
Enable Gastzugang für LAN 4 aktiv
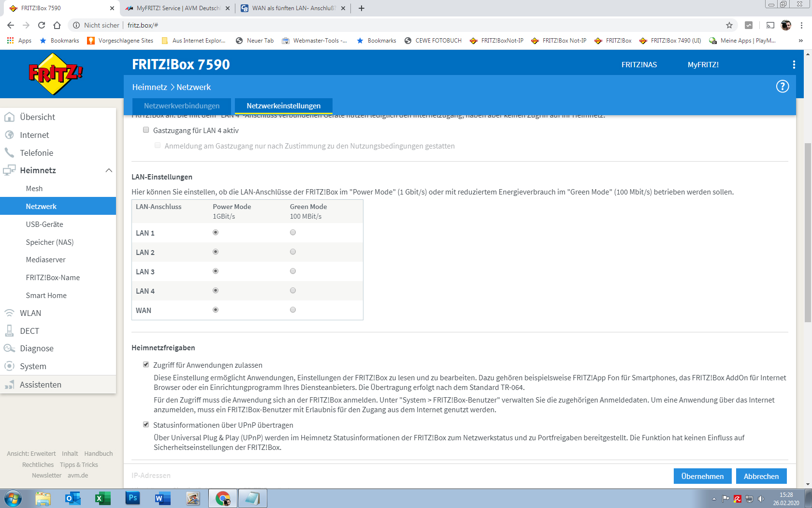coord(146,130)
